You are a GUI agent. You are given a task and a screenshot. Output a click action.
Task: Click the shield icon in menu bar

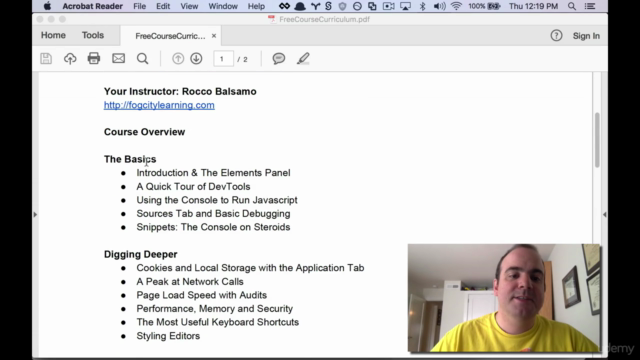coord(342,6)
